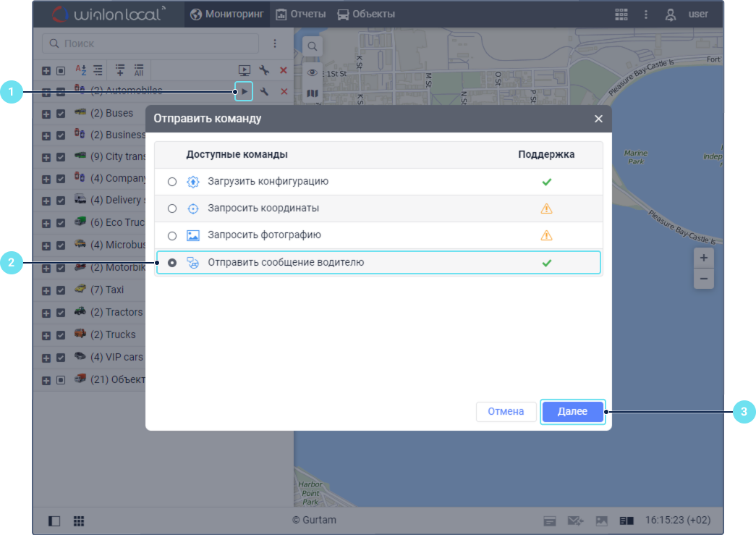
Task: Click the send command play icon for Automobiles
Action: coord(244,91)
